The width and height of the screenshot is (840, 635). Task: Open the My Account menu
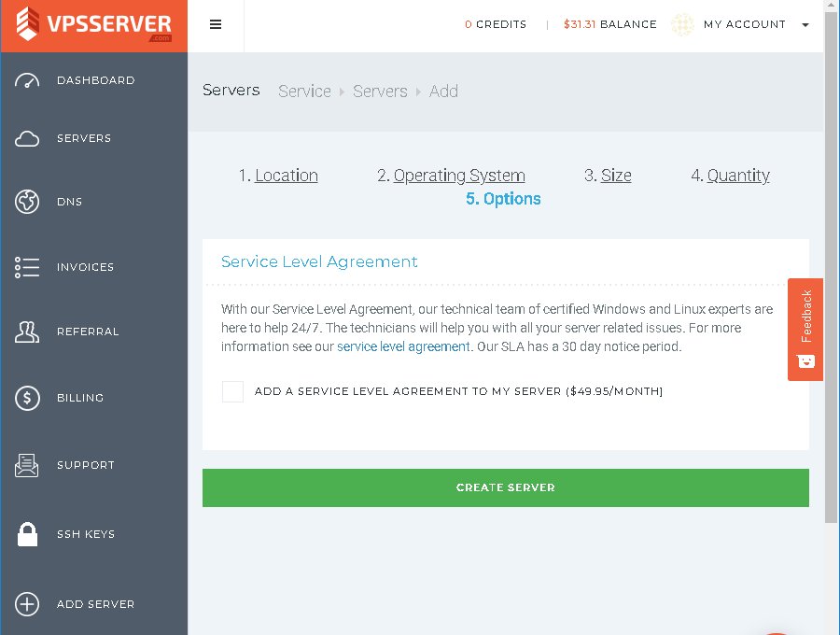click(745, 24)
